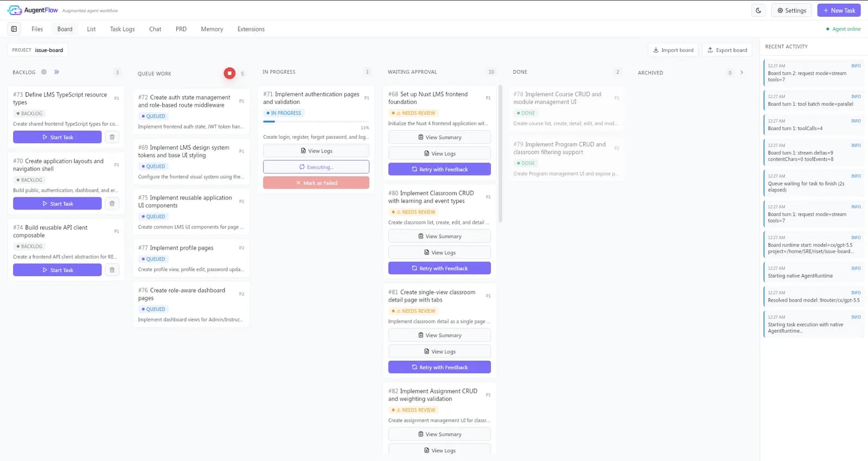Open card #77 Implement profile pages
This screenshot has width=868, height=461.
[x=191, y=258]
